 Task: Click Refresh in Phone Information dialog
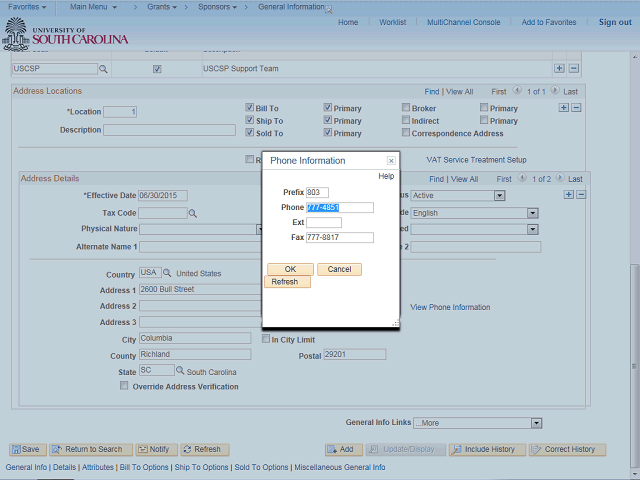287,282
